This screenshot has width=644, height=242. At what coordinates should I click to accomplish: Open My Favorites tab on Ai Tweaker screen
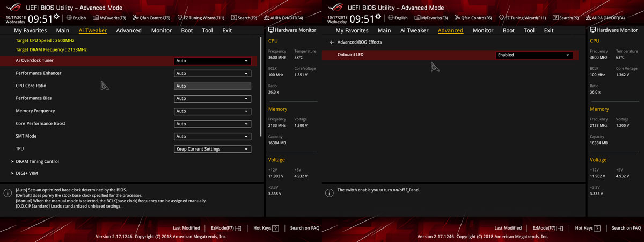[x=30, y=30]
